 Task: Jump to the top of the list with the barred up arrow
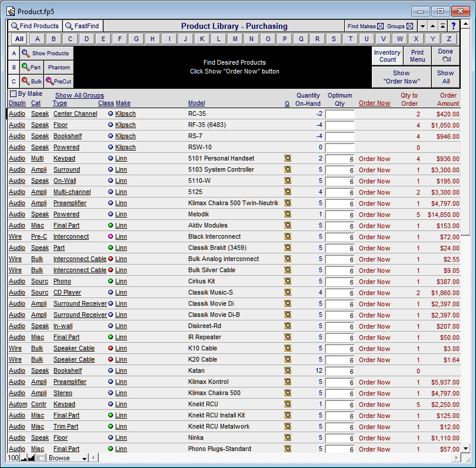coord(442,26)
